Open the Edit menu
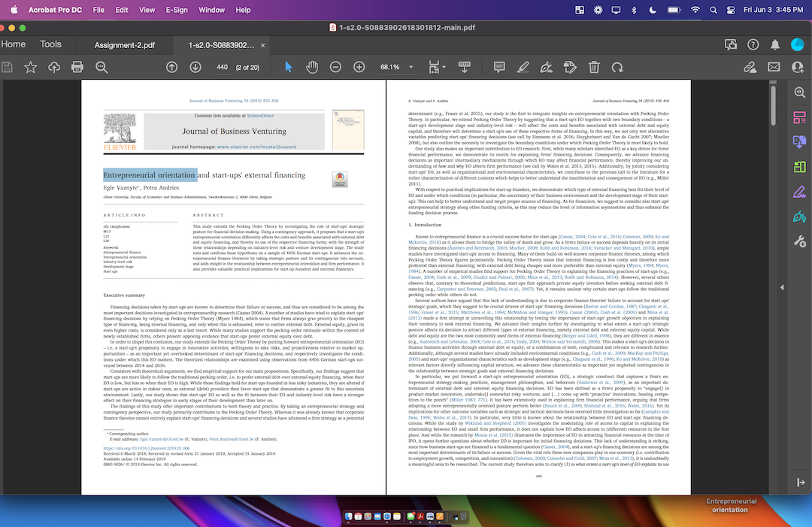 coord(122,10)
